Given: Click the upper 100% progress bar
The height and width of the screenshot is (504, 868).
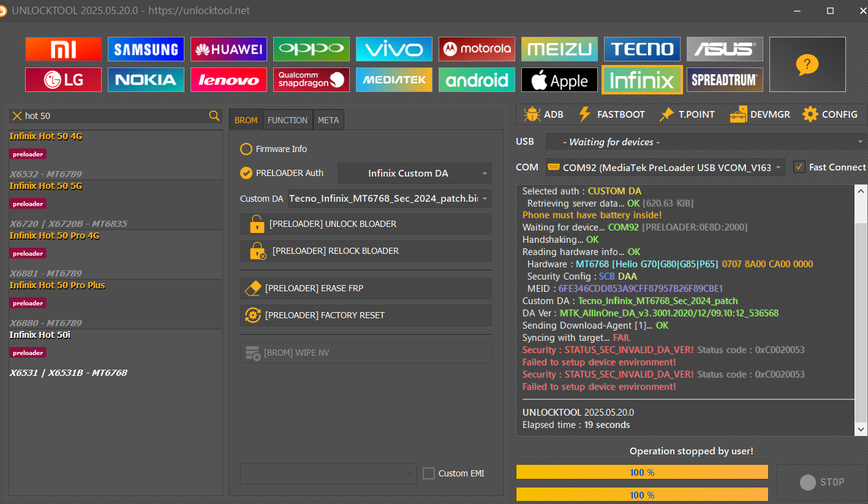Looking at the screenshot, I should click(642, 472).
